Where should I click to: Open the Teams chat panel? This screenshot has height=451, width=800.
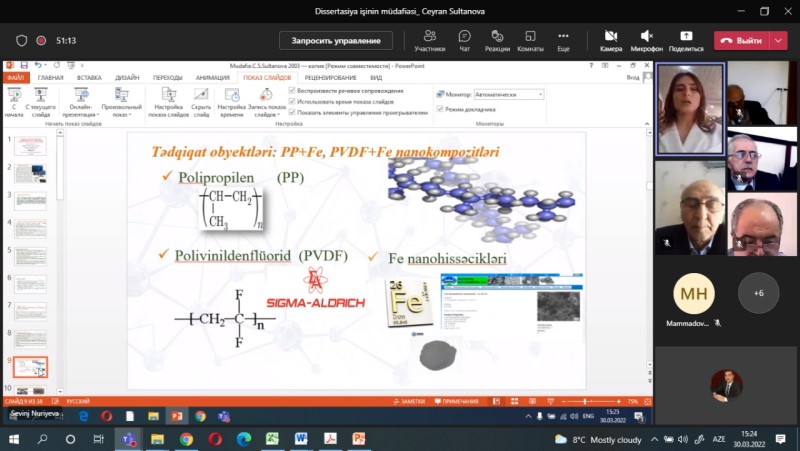point(464,40)
